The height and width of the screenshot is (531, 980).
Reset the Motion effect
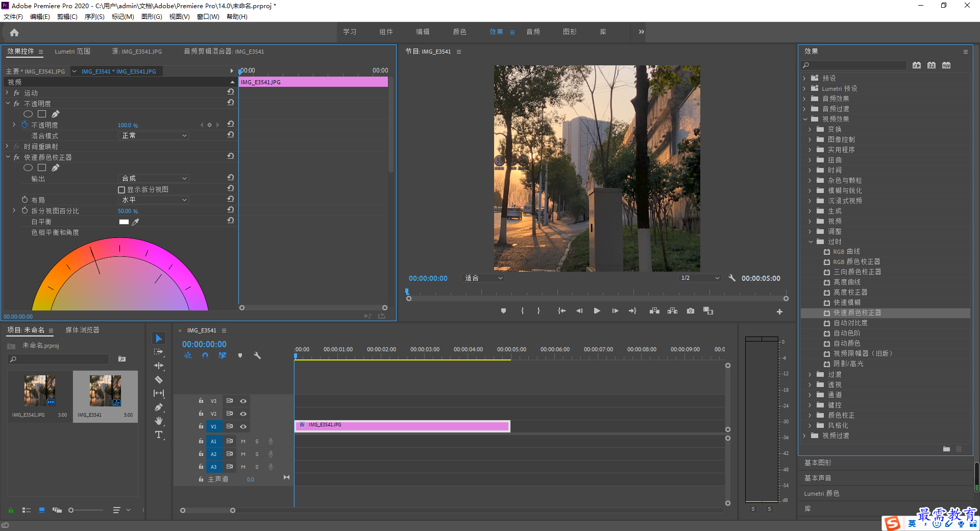(x=231, y=92)
